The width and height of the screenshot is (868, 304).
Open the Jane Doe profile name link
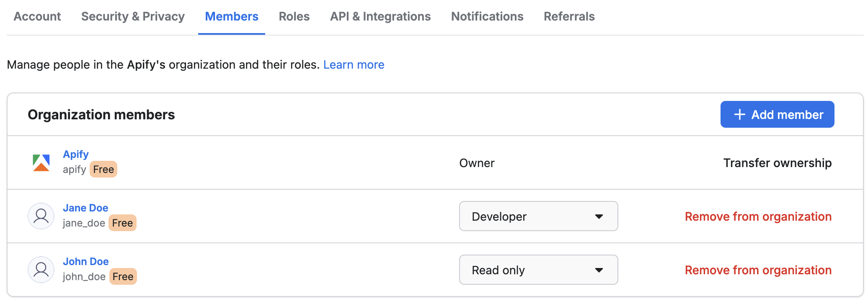pos(85,208)
